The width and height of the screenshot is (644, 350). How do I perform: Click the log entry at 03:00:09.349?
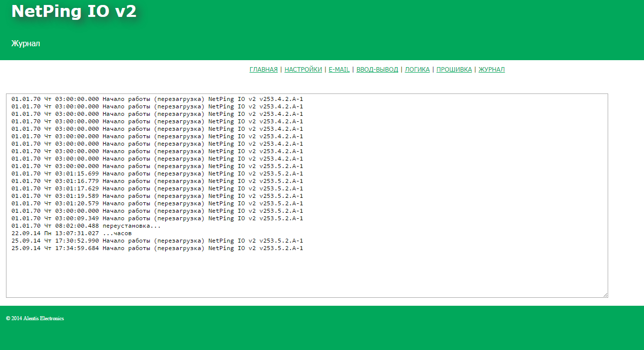(157, 218)
